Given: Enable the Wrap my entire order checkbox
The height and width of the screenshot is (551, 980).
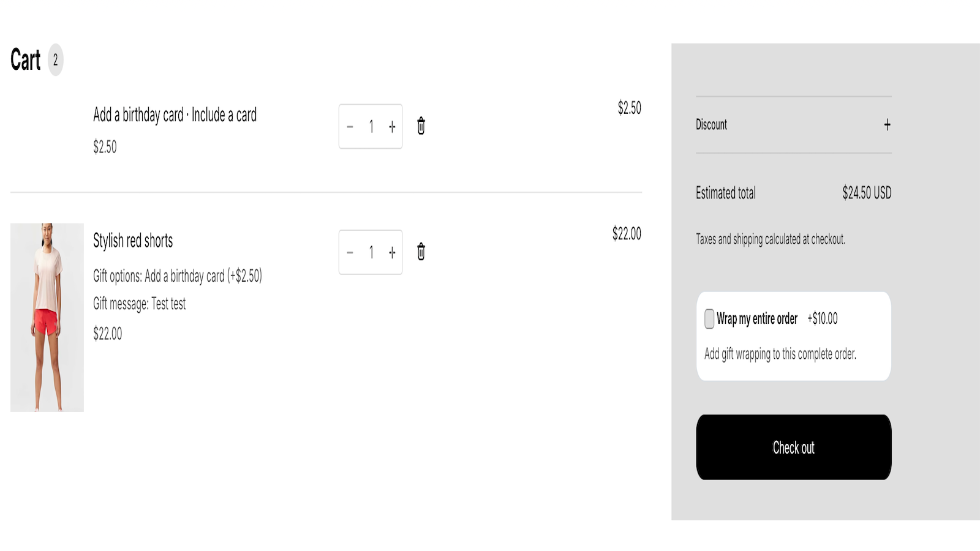Looking at the screenshot, I should coord(709,319).
